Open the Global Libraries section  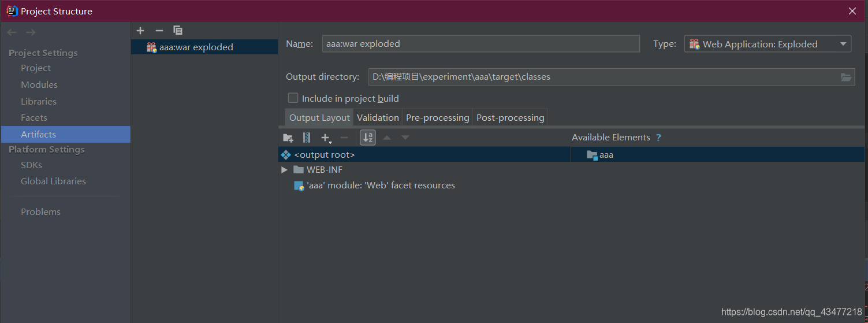tap(53, 181)
